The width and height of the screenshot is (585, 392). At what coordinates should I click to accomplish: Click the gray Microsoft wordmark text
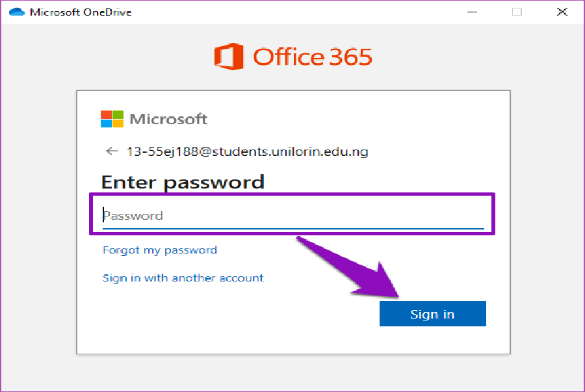coord(168,119)
